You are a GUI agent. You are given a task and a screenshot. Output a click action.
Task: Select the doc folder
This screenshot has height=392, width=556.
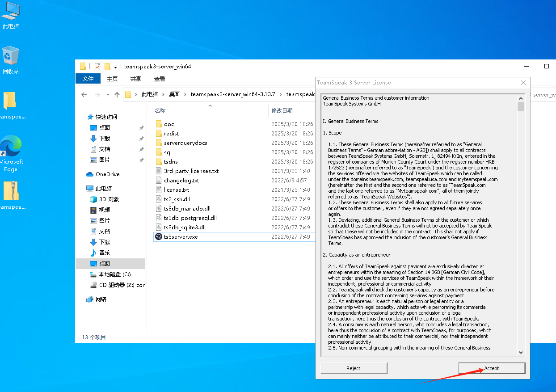coord(169,124)
